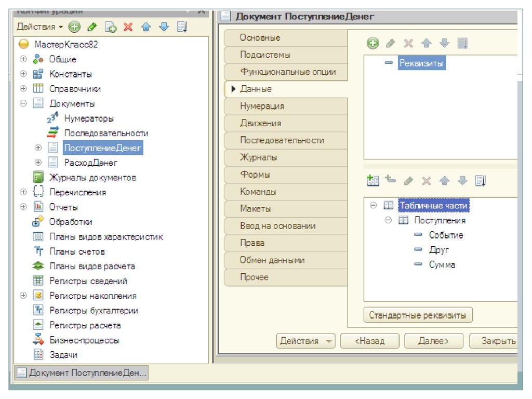
Task: Select Задачи in the tree
Action: coord(63,355)
